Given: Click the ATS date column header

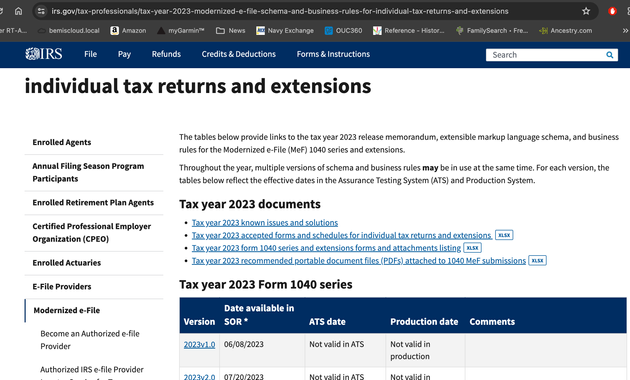Looking at the screenshot, I should coord(327,322).
